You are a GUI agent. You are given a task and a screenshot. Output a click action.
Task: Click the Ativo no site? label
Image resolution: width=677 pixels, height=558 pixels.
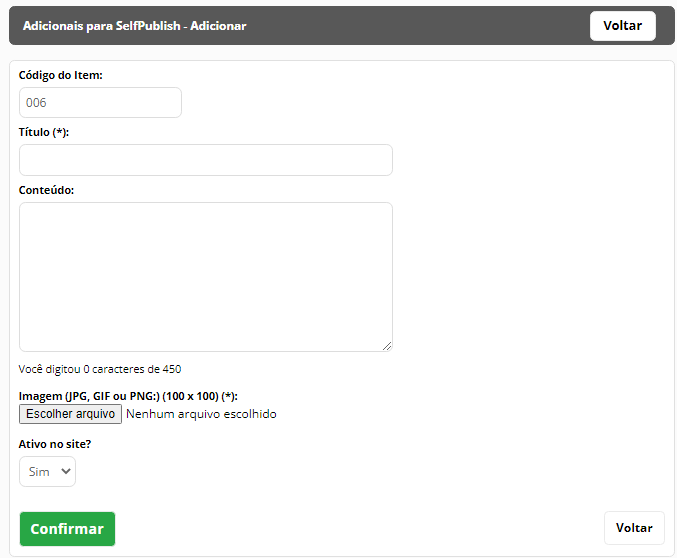(x=55, y=444)
